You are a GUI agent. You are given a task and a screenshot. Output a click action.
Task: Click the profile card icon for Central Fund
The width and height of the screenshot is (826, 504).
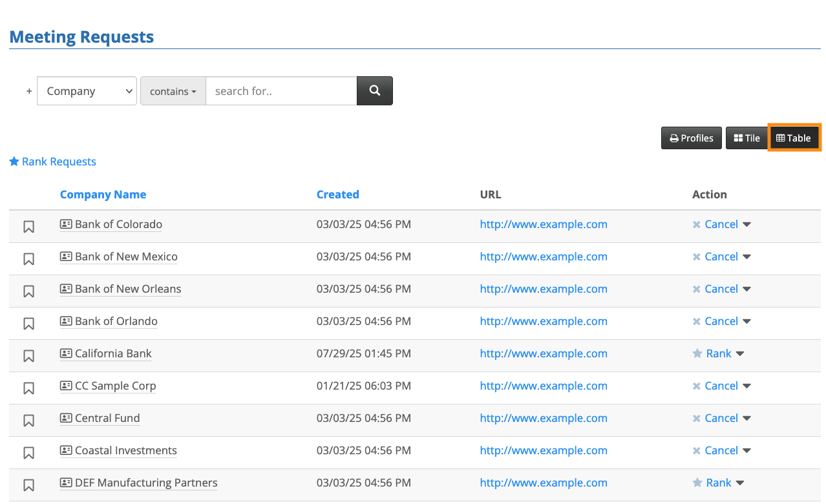pyautogui.click(x=66, y=418)
